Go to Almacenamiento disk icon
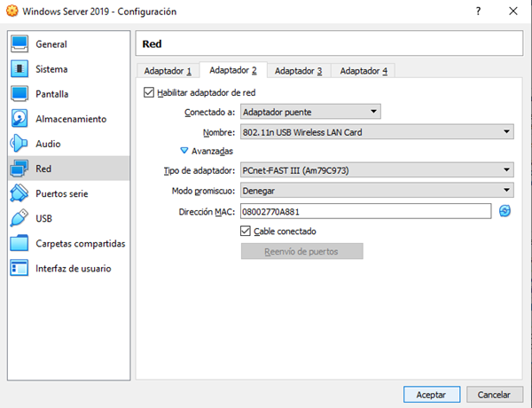 point(20,119)
